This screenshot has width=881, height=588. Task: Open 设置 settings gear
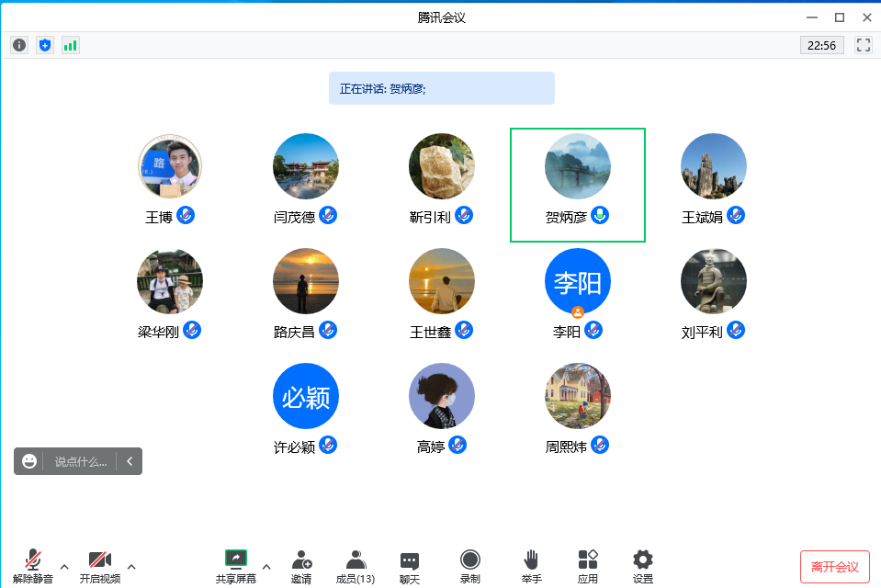tap(643, 566)
